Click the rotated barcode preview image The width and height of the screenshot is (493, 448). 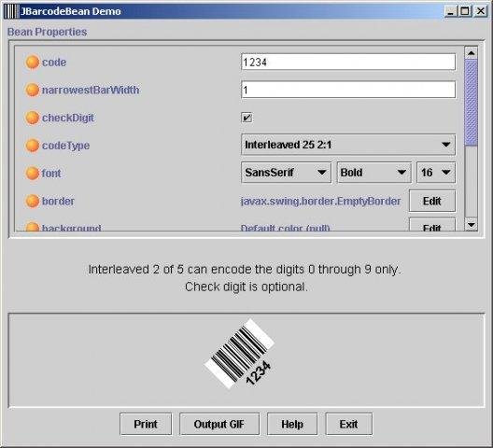[240, 354]
